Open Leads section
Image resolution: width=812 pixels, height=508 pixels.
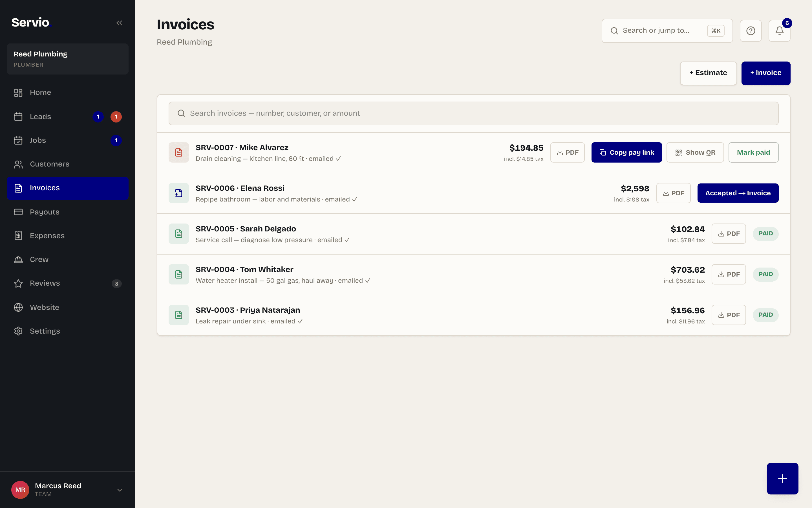(x=67, y=117)
